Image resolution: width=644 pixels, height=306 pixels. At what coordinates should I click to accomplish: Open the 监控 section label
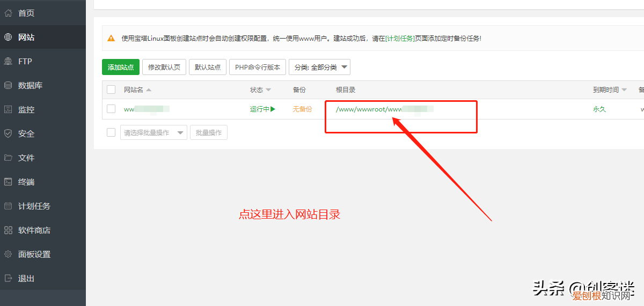tap(26, 109)
